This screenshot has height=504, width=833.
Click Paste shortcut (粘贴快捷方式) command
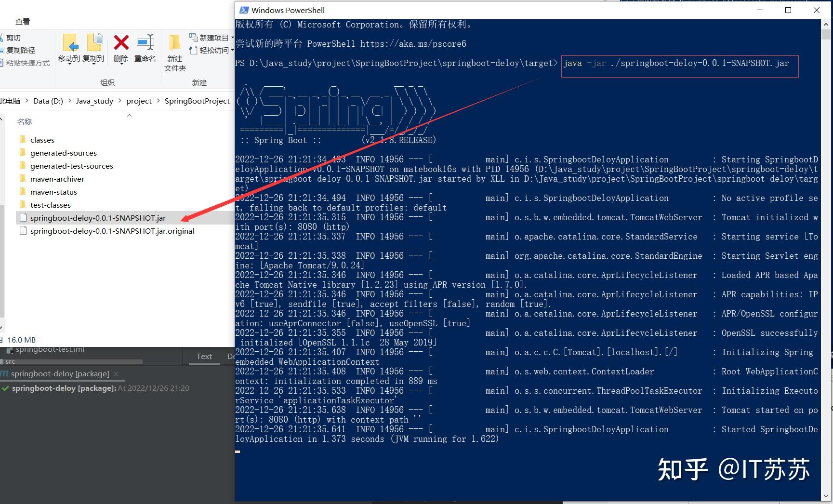[25, 63]
